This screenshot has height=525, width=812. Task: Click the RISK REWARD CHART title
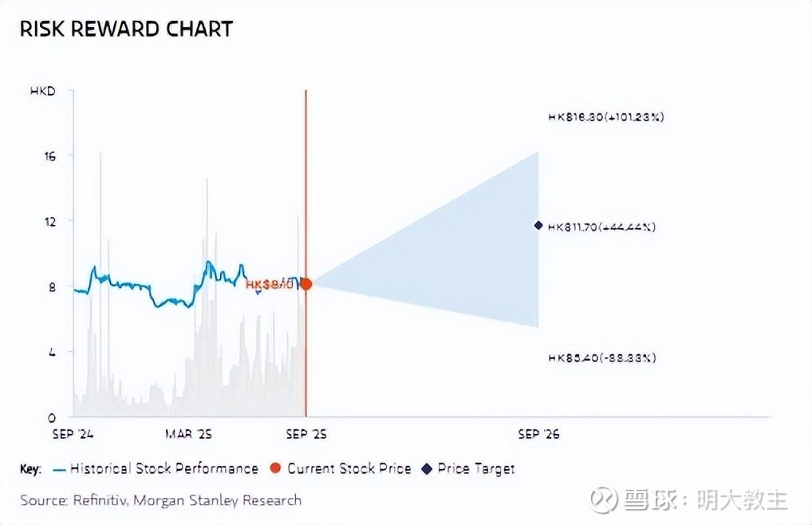tap(126, 30)
